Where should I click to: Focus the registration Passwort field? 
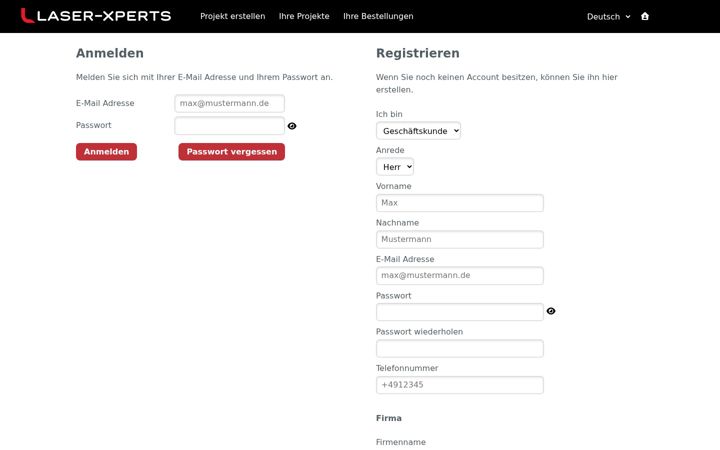coord(460,312)
